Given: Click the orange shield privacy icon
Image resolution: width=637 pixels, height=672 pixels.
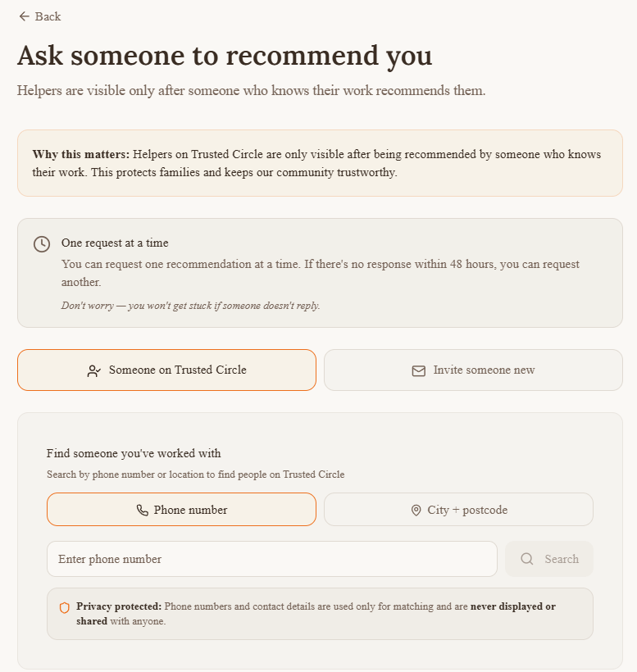Looking at the screenshot, I should click(65, 607).
